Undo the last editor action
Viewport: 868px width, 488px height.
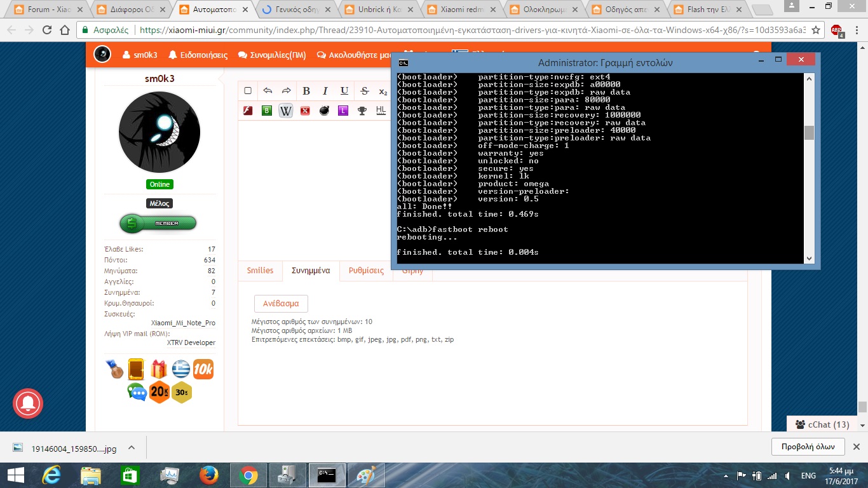click(x=268, y=91)
